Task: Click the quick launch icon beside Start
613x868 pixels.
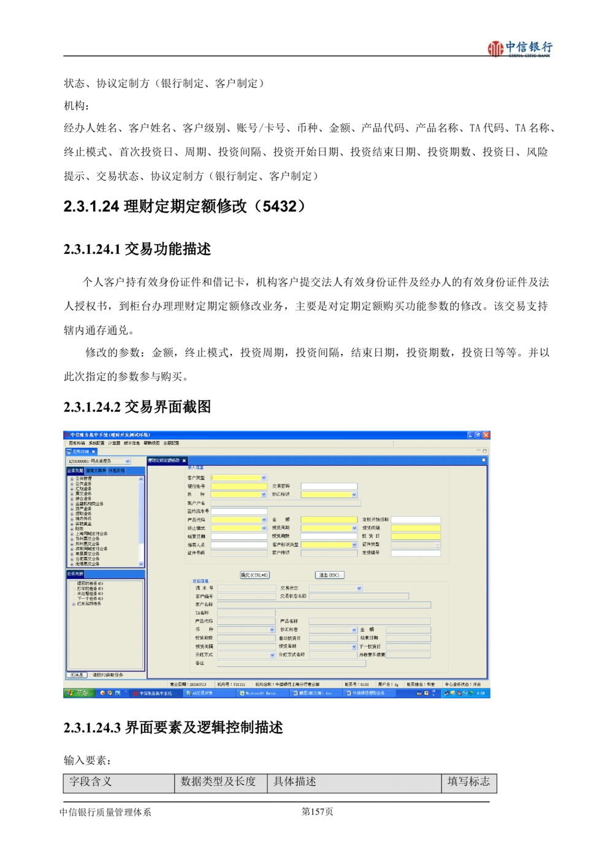Action: 103,693
